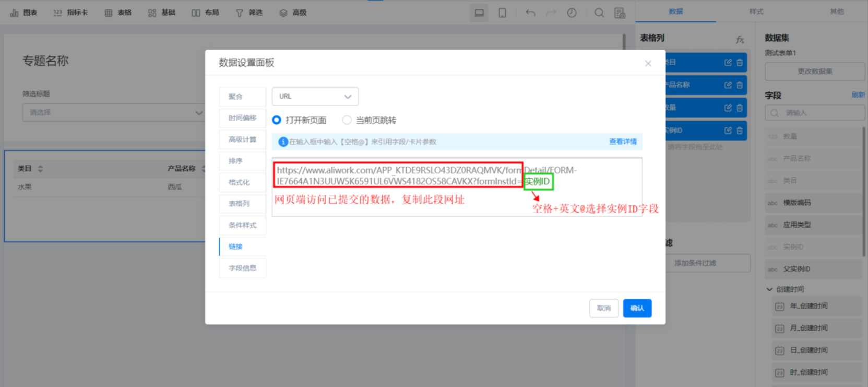
Task: Open the 请选择 filter dropdown
Action: [x=113, y=112]
